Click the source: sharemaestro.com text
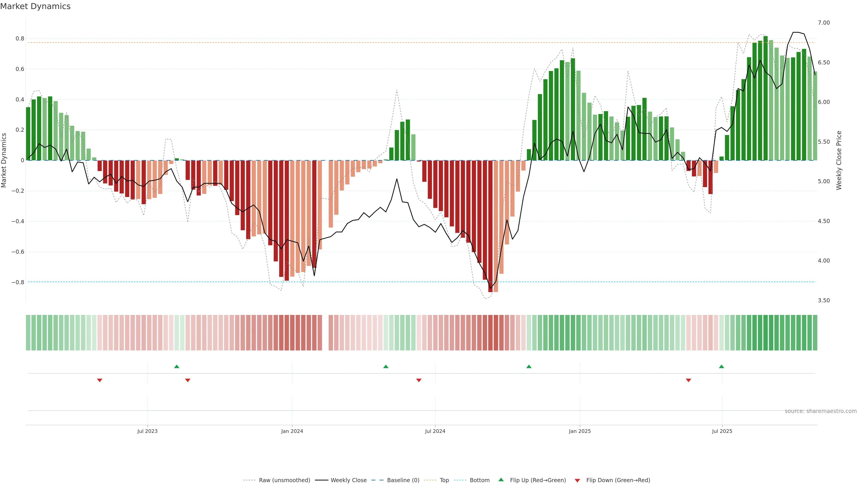Image resolution: width=868 pixels, height=488 pixels. coord(821,411)
